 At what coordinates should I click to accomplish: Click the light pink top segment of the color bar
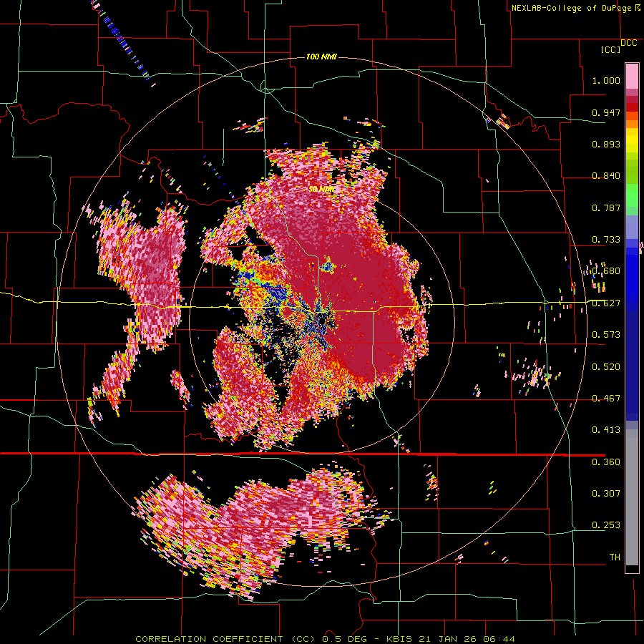[632, 76]
